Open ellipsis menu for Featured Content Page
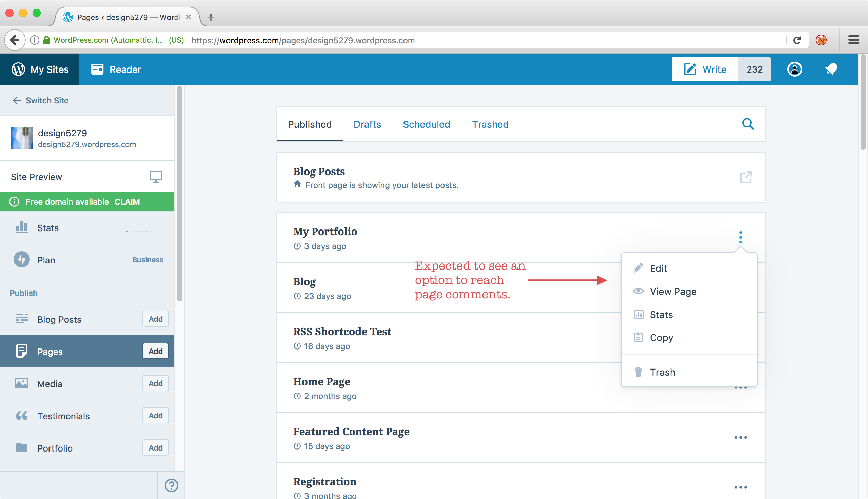 pos(741,437)
